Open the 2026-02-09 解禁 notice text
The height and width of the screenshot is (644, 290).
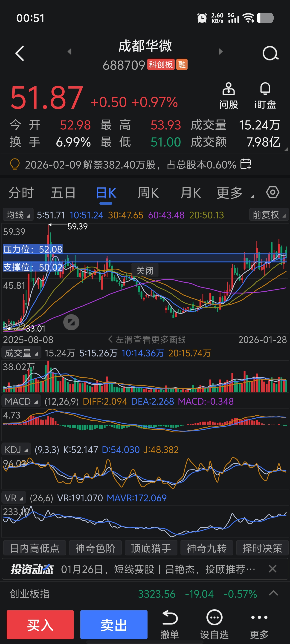point(130,164)
